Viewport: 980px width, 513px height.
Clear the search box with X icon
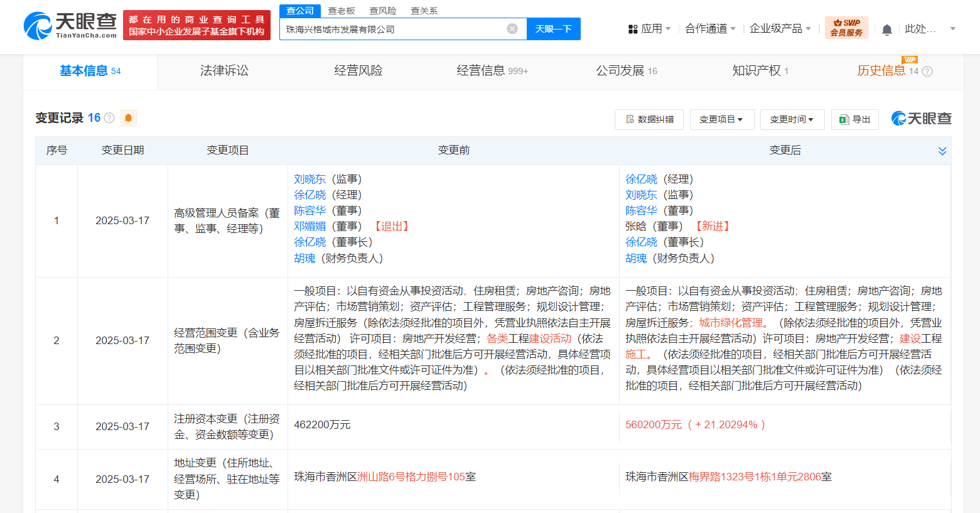512,29
